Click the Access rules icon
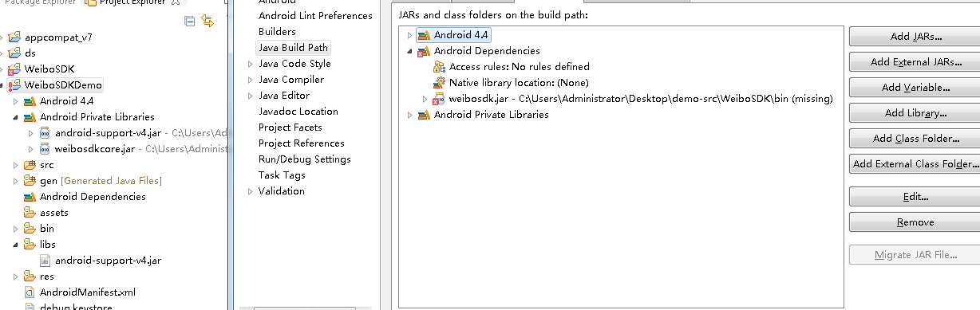This screenshot has width=980, height=310. point(439,67)
